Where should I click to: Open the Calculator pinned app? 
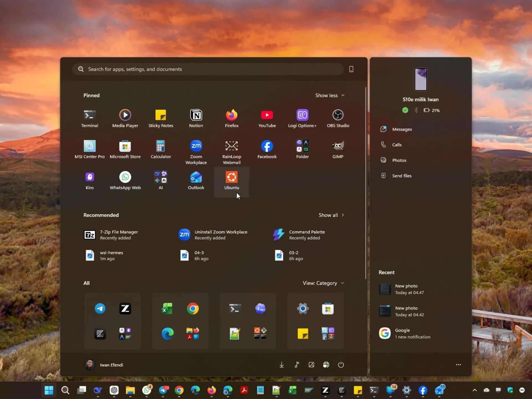tap(160, 150)
